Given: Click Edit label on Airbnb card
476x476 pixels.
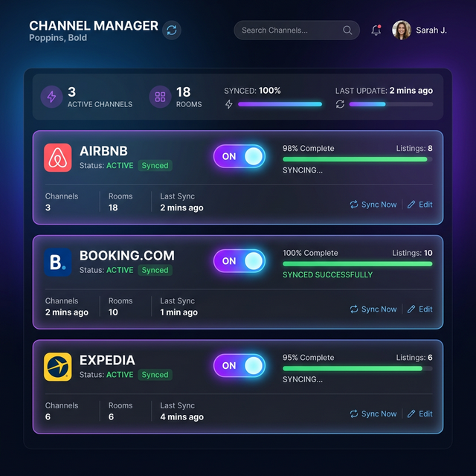Looking at the screenshot, I should point(425,205).
